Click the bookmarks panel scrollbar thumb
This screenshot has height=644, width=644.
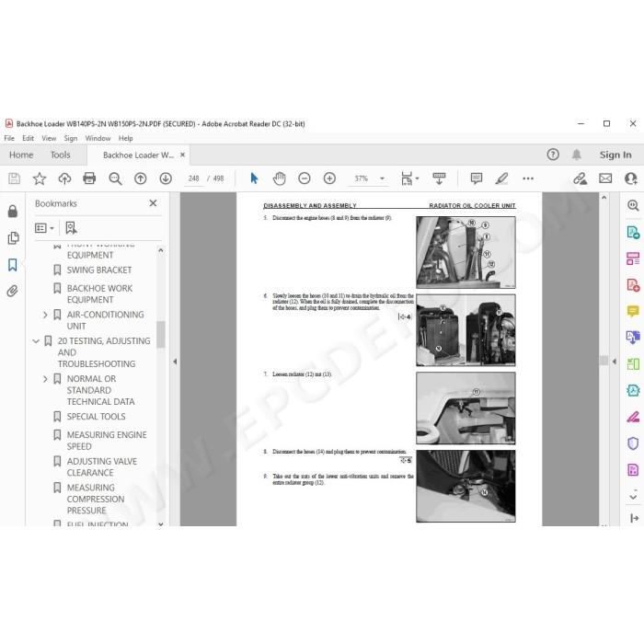(x=161, y=334)
